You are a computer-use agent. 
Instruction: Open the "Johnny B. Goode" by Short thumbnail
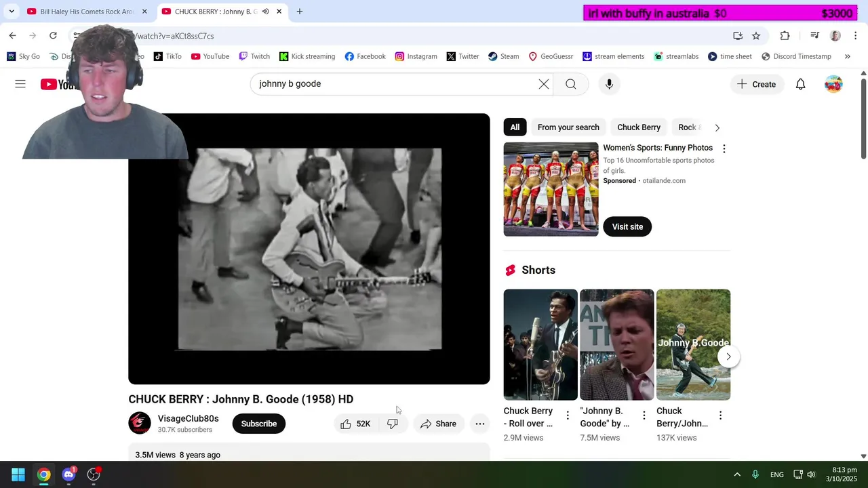pos(617,345)
